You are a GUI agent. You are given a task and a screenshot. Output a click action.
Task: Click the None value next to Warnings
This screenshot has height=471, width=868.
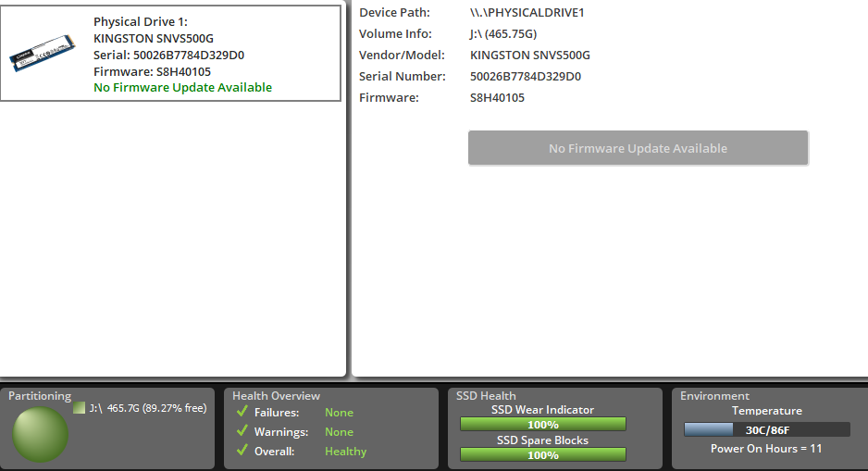[339, 432]
